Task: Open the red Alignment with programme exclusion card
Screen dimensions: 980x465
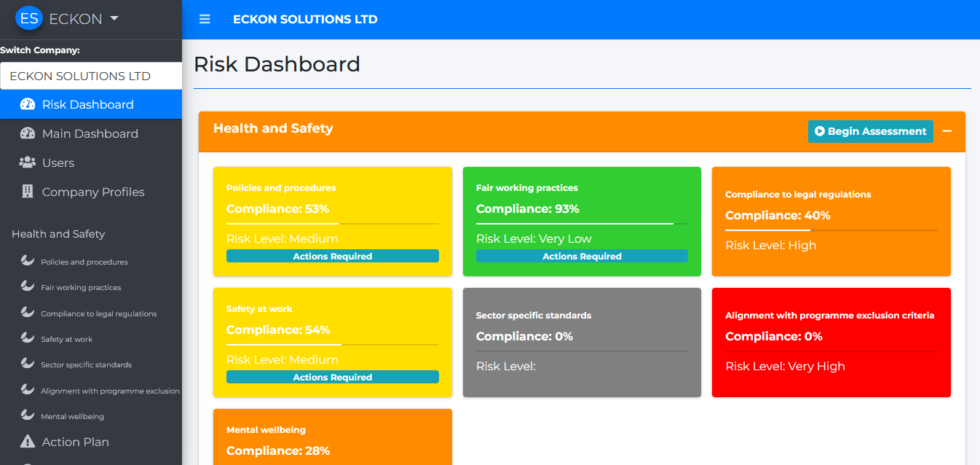Action: coord(831,343)
